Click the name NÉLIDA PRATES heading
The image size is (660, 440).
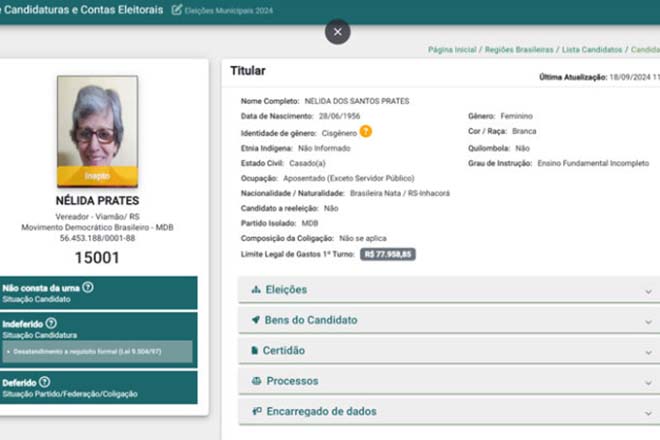click(x=97, y=200)
